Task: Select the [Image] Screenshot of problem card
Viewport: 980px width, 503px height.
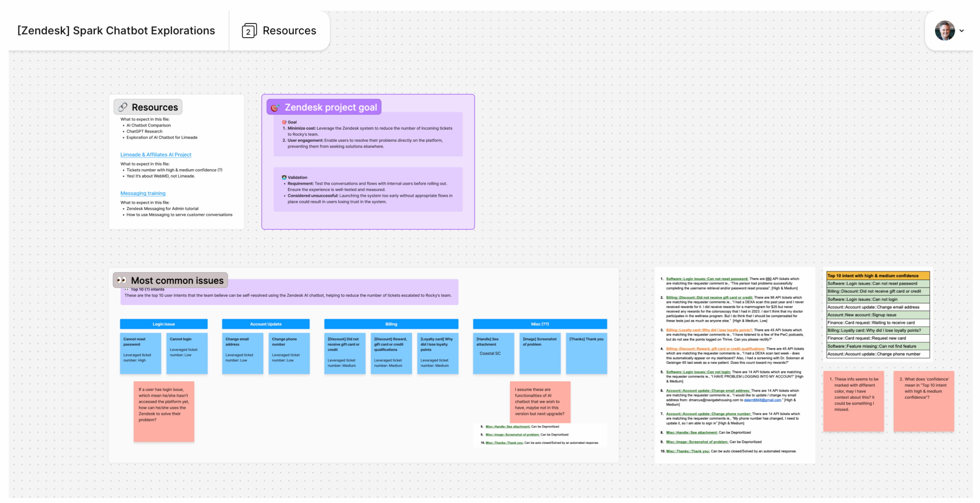Action: [540, 353]
